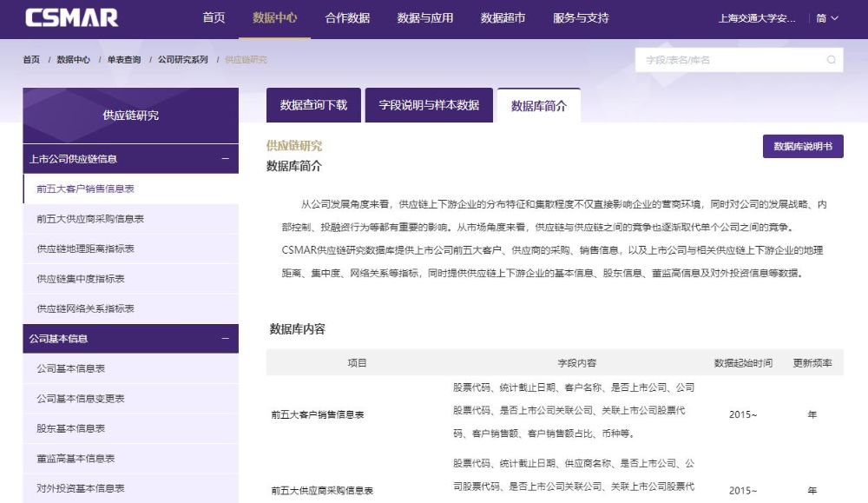Click the 数据库说明书 button
868x503 pixels.
click(803, 146)
